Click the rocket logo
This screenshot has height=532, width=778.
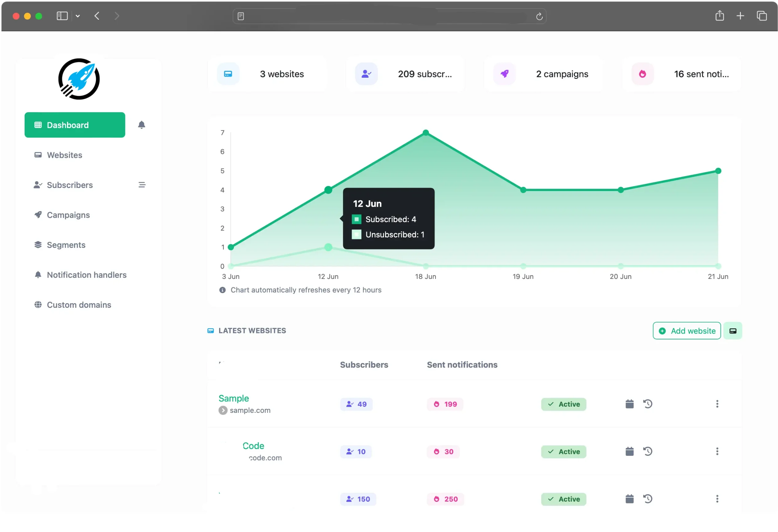coord(79,79)
